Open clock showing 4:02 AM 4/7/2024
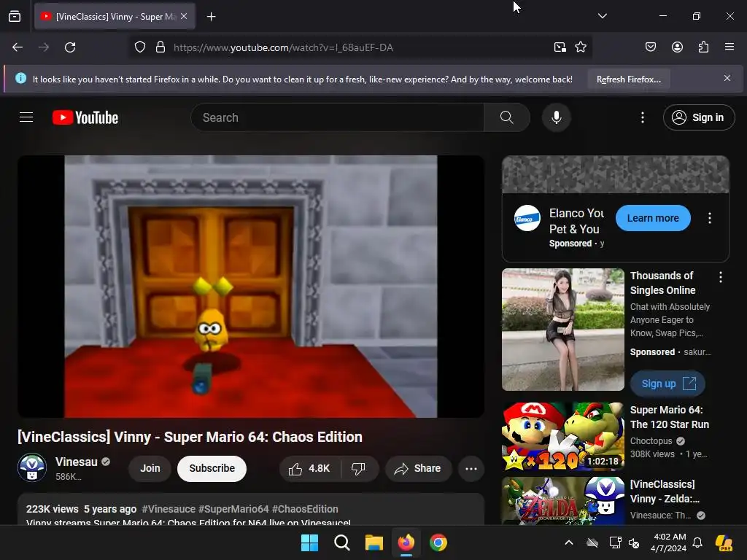The image size is (747, 560). pyautogui.click(x=669, y=542)
